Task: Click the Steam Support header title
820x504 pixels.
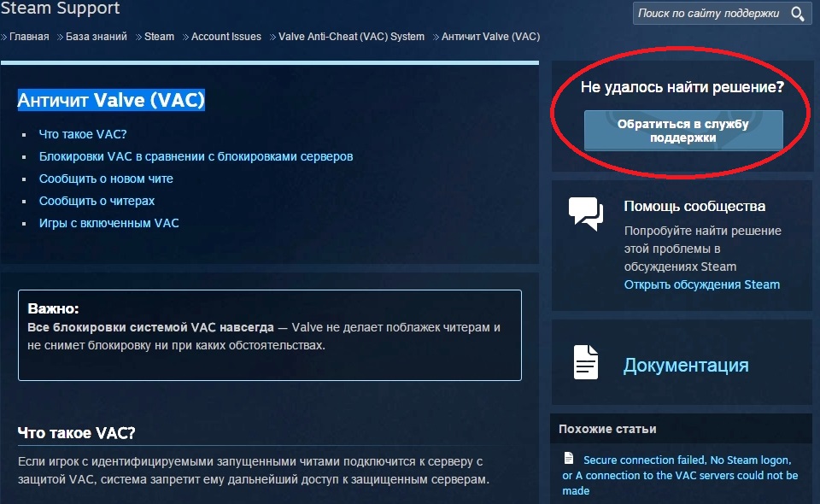Action: point(60,8)
